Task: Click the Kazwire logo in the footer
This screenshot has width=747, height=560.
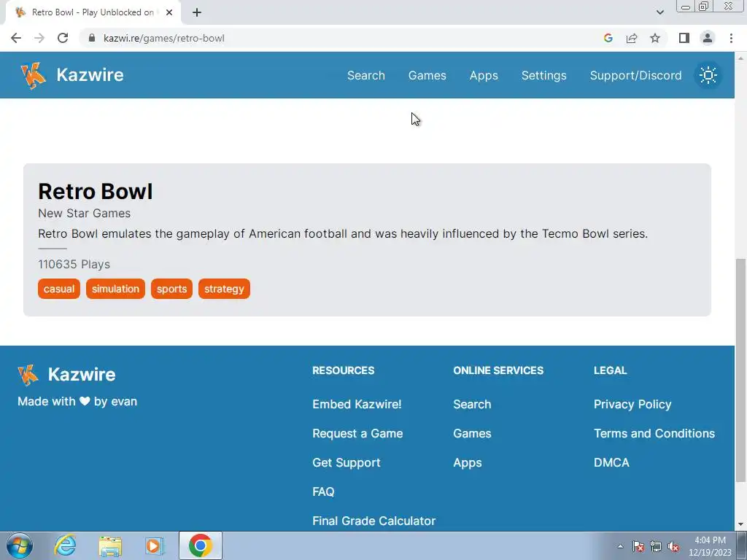Action: coord(66,374)
